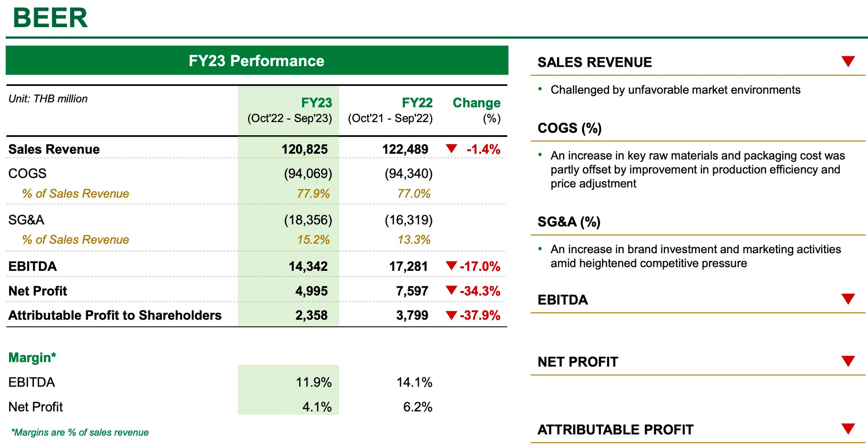This screenshot has width=868, height=448.
Task: Click the red arrow before -37.9% change
Action: 451,315
